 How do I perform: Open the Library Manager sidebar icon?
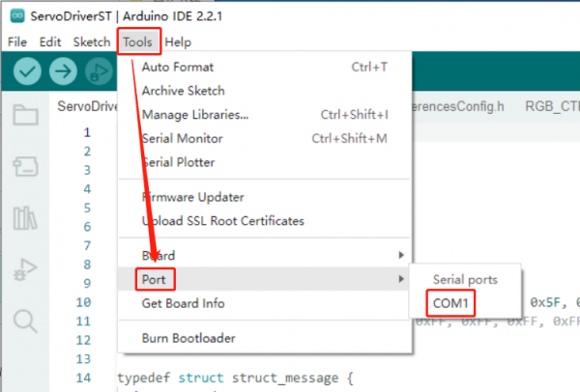tap(25, 218)
